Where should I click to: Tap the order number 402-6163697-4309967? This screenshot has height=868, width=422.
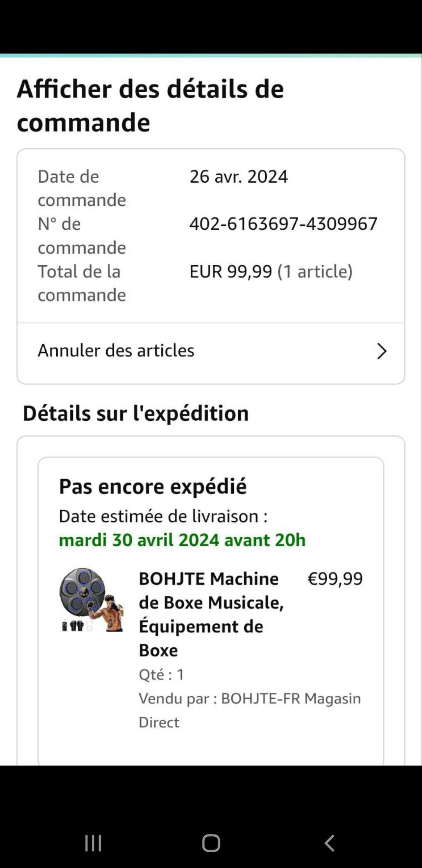tap(283, 224)
